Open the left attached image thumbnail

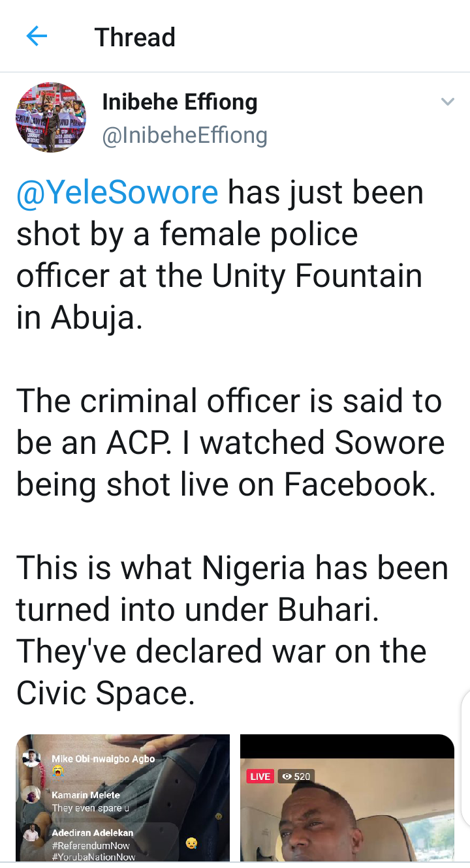[x=123, y=798]
